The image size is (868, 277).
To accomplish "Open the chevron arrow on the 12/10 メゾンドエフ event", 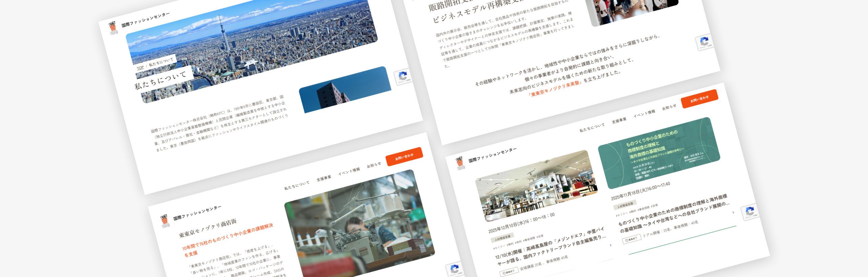I will tap(611, 245).
